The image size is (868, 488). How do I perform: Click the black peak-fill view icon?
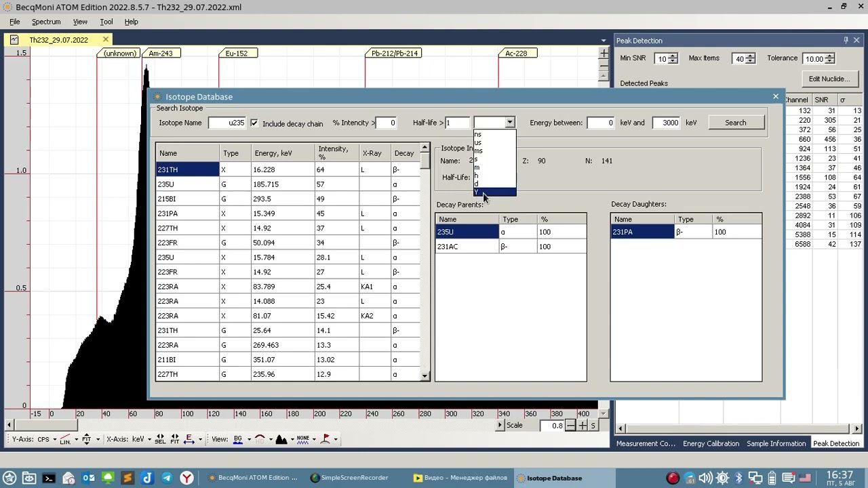point(281,439)
